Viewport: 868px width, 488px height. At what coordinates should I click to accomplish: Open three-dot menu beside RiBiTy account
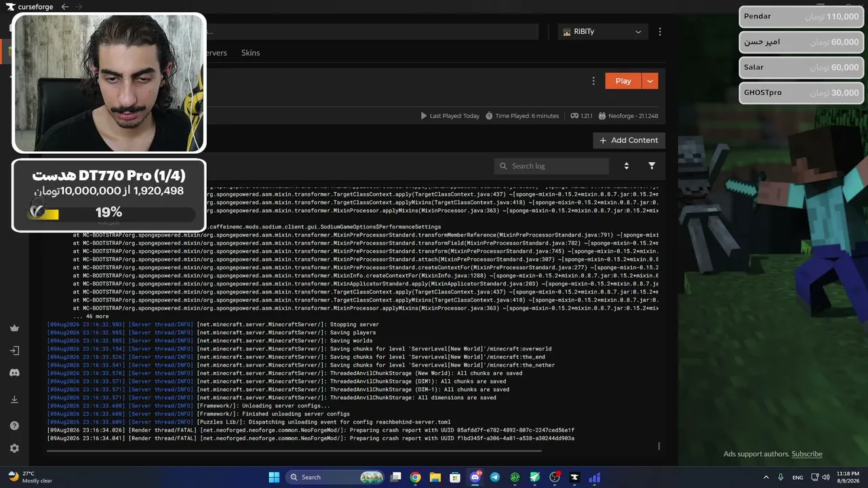pos(660,32)
